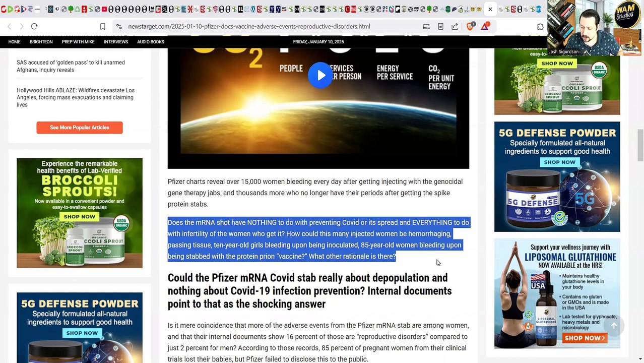Open the extensions puzzle piece menu
This screenshot has height=363, width=644.
(x=540, y=26)
